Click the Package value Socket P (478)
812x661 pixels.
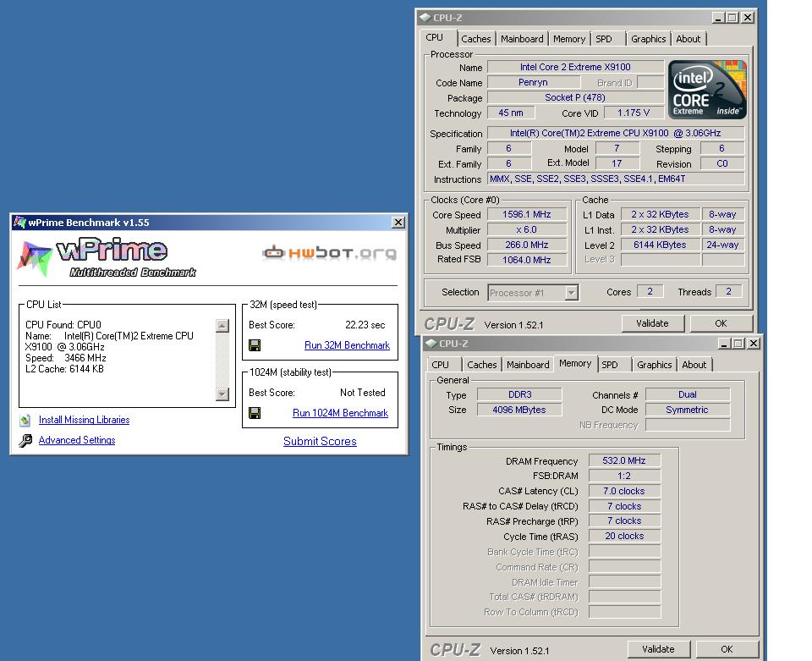coord(575,97)
